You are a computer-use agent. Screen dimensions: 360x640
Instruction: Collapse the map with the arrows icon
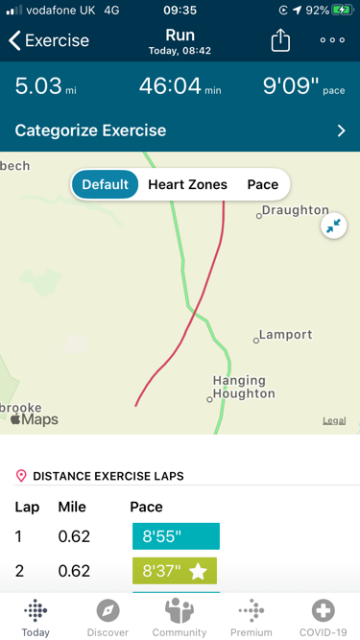[x=333, y=226]
